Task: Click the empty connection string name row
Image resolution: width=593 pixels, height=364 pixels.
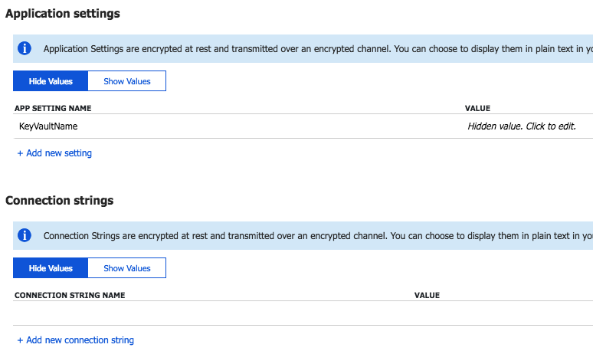Action: point(211,313)
